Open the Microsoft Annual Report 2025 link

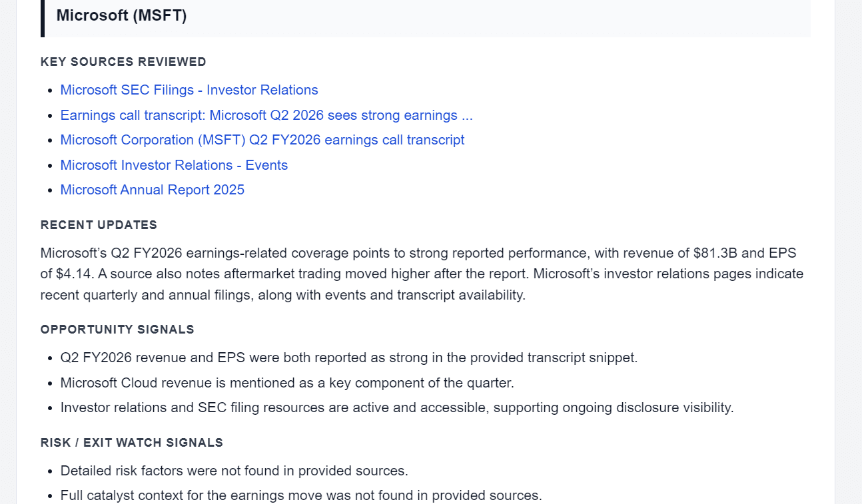click(153, 190)
